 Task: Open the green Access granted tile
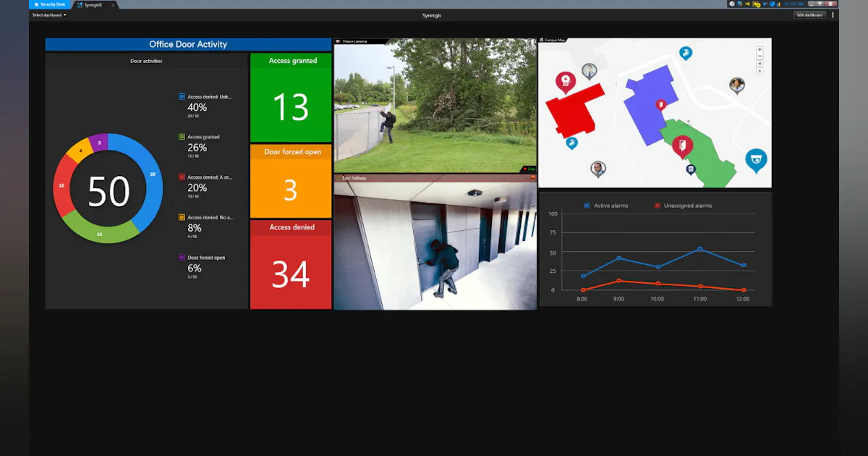click(x=291, y=97)
